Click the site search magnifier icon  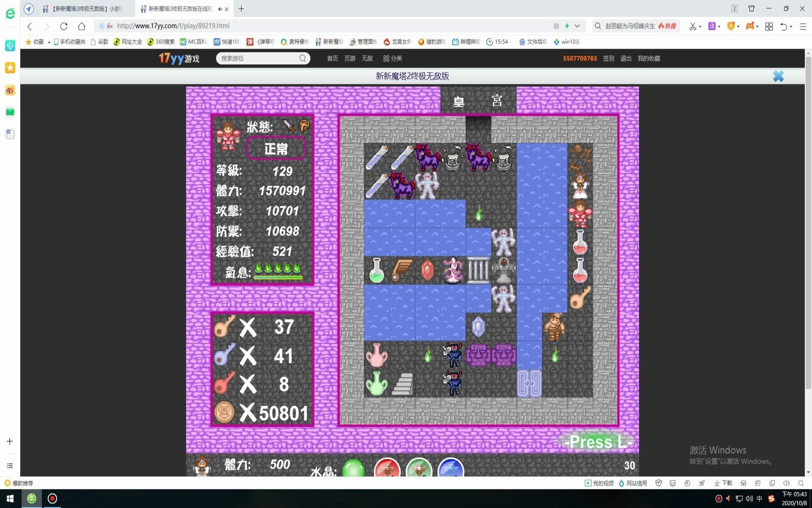click(303, 58)
